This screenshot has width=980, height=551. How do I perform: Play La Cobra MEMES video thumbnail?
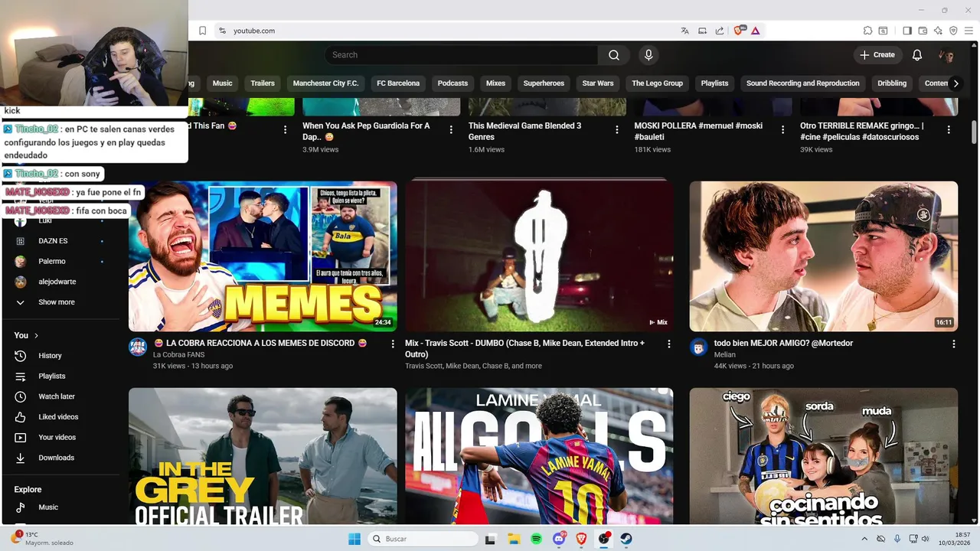[x=263, y=256]
